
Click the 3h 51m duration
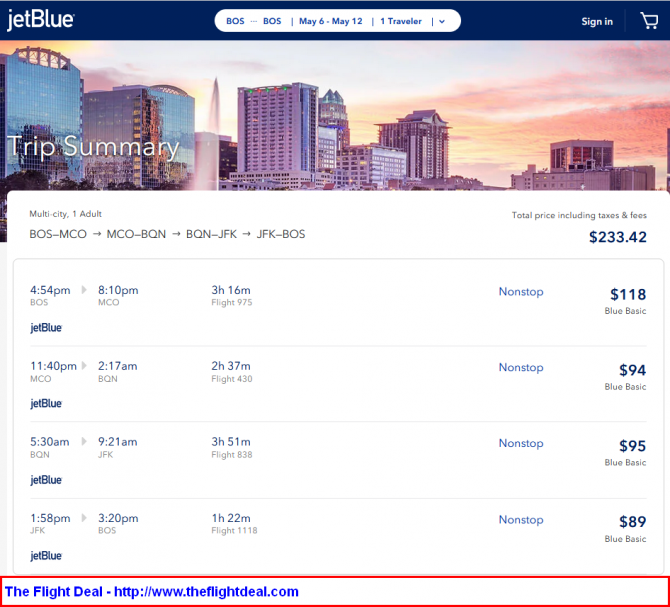(231, 442)
